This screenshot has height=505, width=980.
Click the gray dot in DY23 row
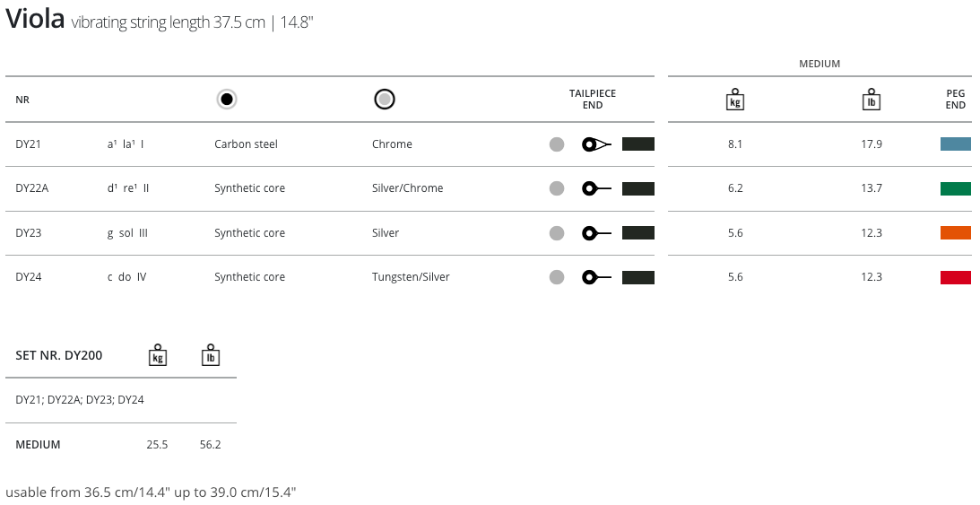[x=557, y=233]
